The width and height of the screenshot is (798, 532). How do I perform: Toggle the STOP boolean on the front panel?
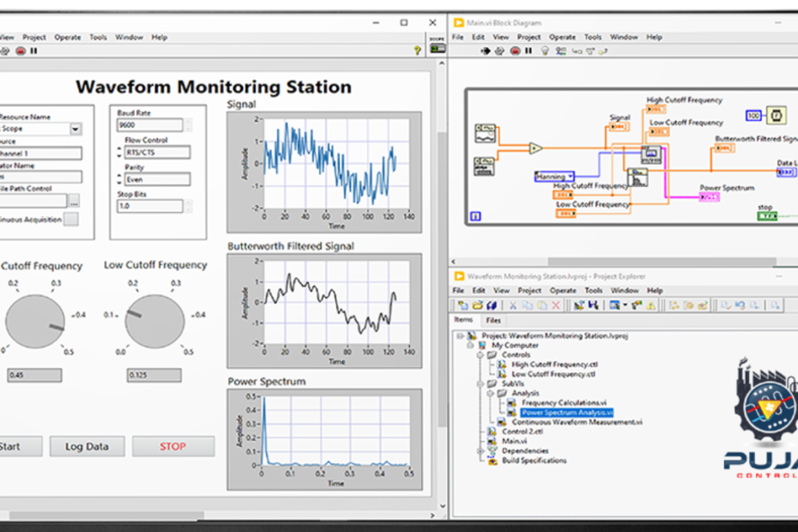coord(173,446)
